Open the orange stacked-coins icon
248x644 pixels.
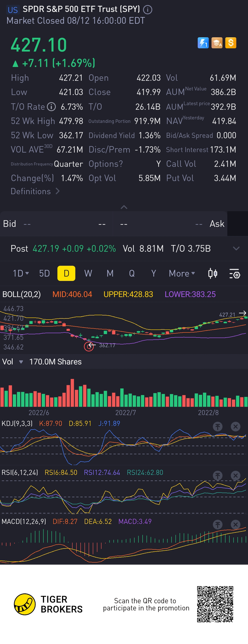[x=217, y=43]
